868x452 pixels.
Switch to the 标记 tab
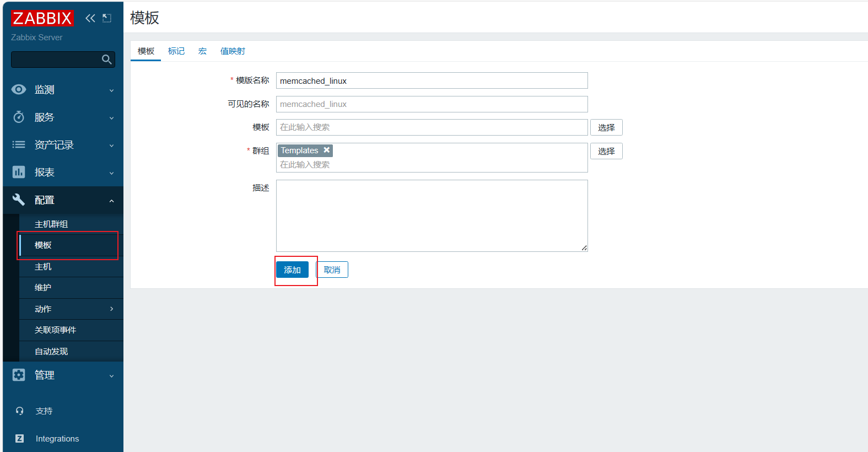tap(176, 51)
